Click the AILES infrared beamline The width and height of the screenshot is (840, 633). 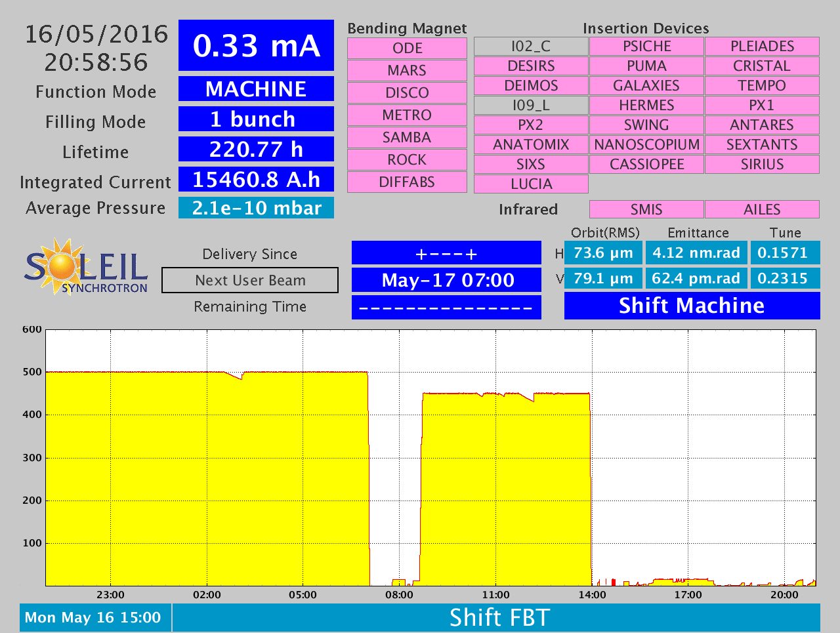762,209
